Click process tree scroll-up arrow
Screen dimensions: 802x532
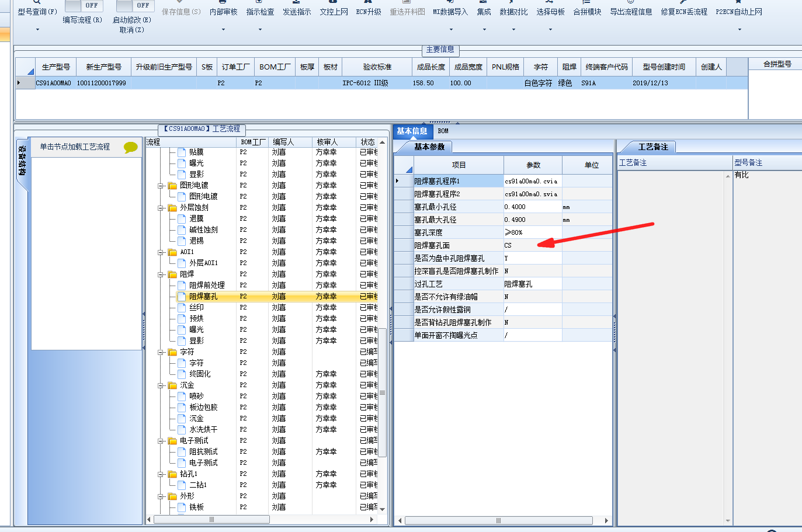click(x=383, y=142)
